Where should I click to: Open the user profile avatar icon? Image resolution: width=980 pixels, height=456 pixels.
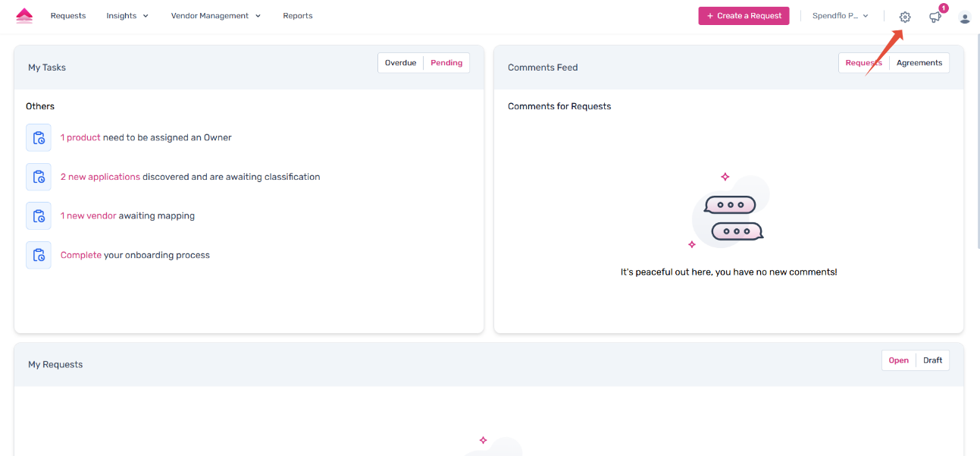coord(965,17)
